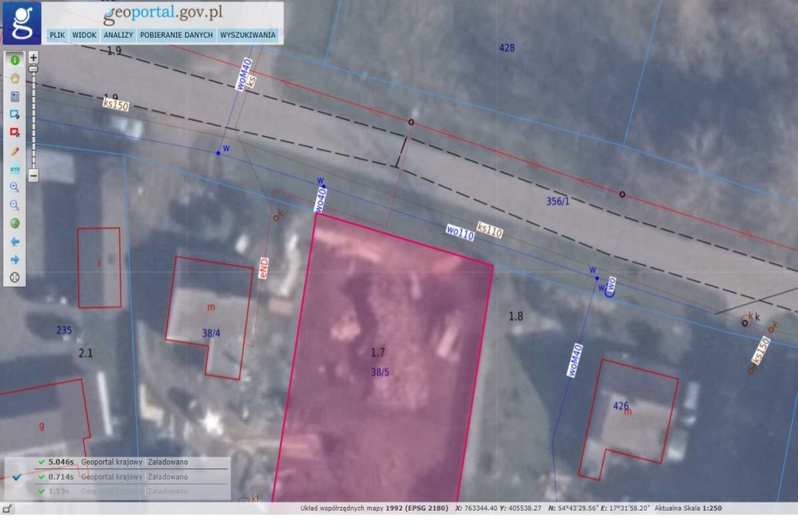Screen dimensions: 798x532
Task: Select the hand pan tool
Action: click(x=15, y=78)
